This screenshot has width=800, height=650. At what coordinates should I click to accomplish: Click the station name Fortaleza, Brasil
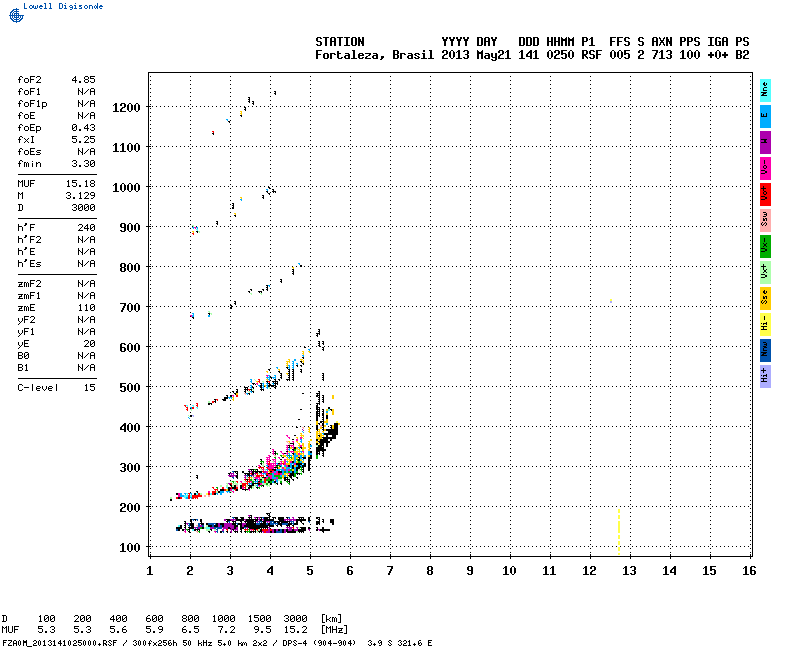pyautogui.click(x=374, y=55)
